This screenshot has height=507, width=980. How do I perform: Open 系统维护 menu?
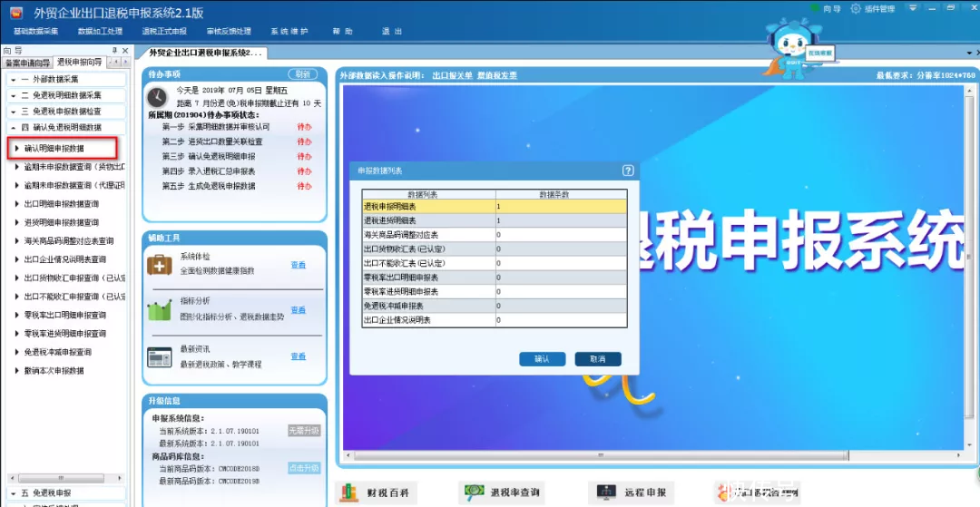click(289, 31)
